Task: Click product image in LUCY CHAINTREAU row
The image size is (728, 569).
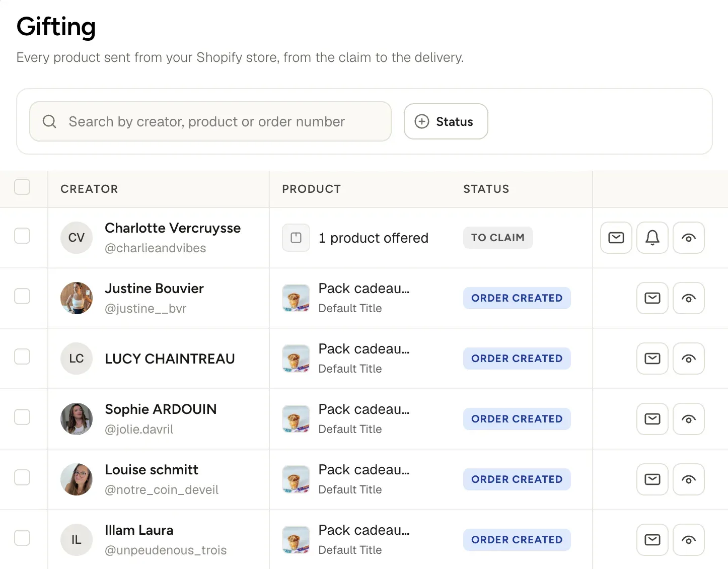Action: 296,359
